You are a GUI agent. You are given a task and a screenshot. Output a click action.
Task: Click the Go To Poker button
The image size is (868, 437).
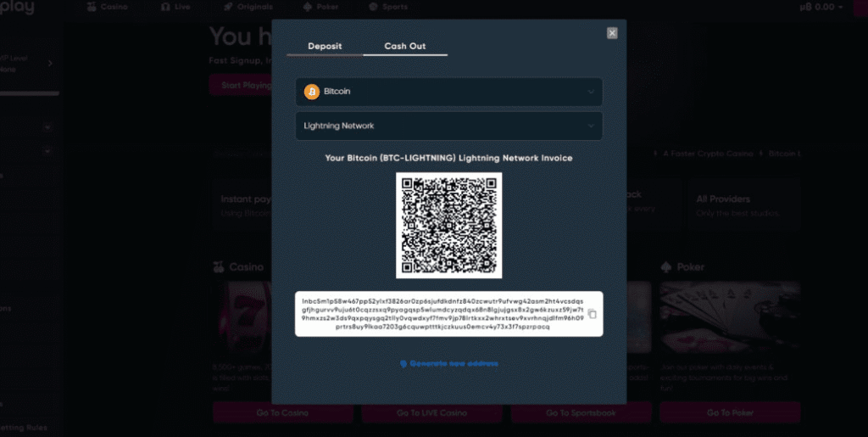point(730,412)
